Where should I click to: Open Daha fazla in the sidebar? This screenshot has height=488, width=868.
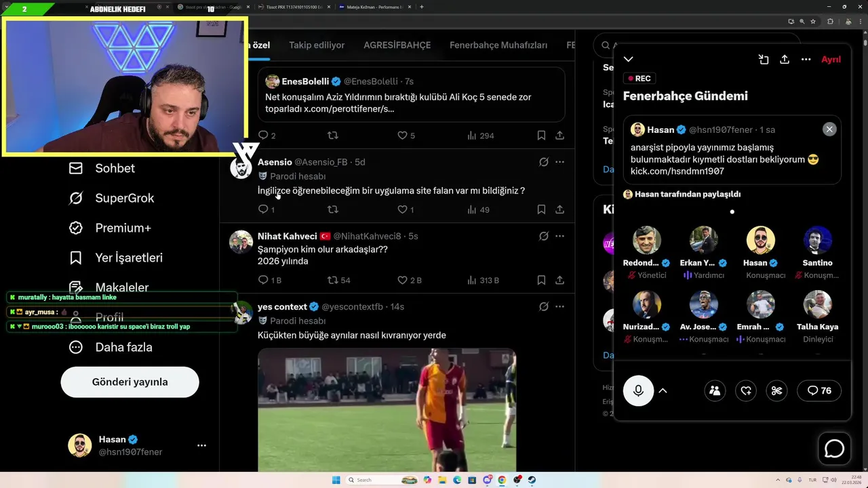[x=110, y=347]
